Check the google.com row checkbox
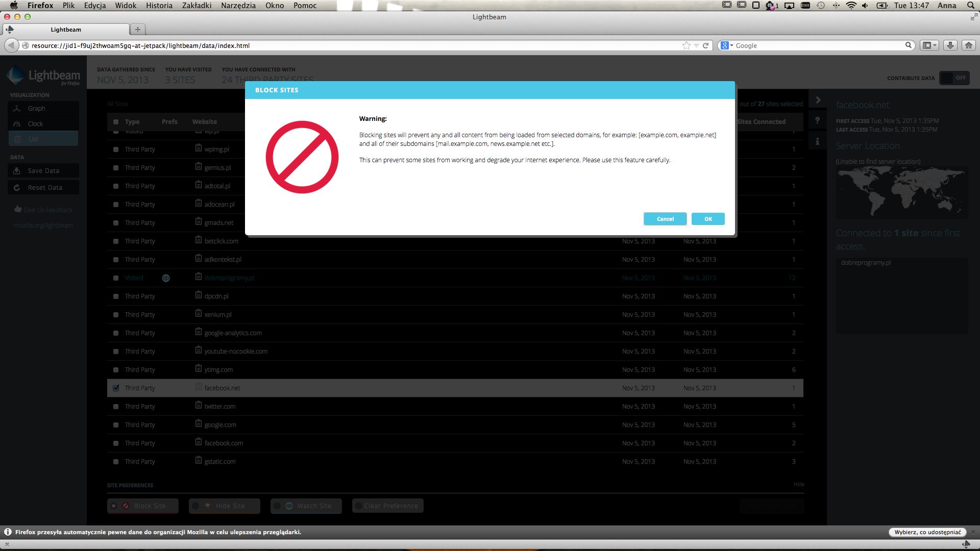 [116, 425]
